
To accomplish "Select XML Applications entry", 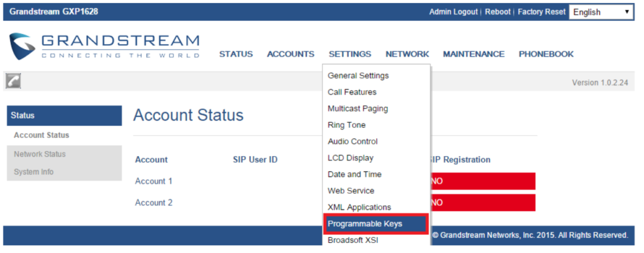I will 376,207.
